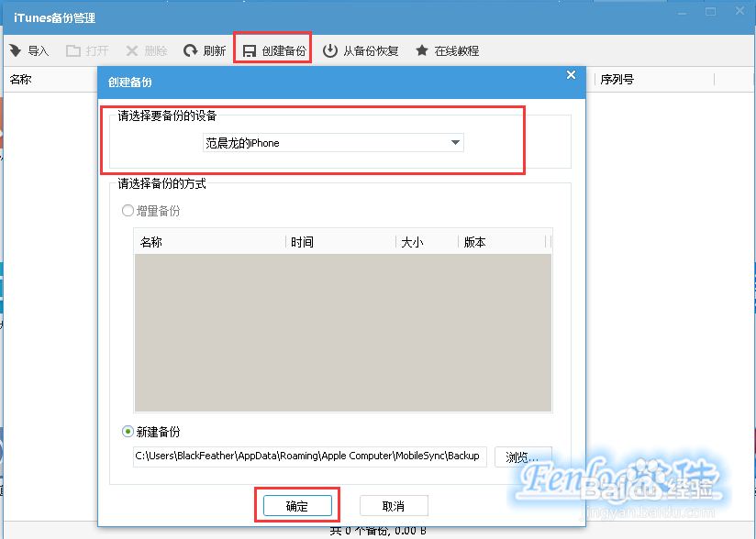Click the 确定 button

[297, 506]
